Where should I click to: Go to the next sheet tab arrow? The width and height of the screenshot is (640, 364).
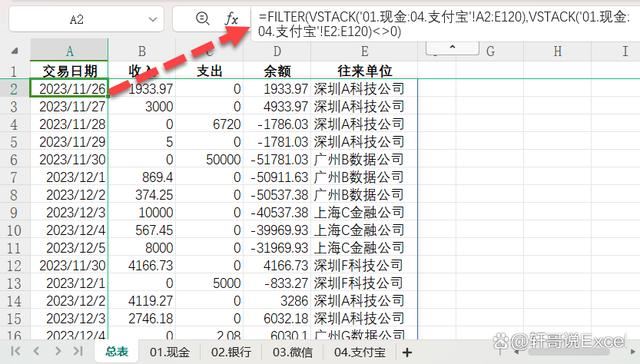[x=58, y=351]
